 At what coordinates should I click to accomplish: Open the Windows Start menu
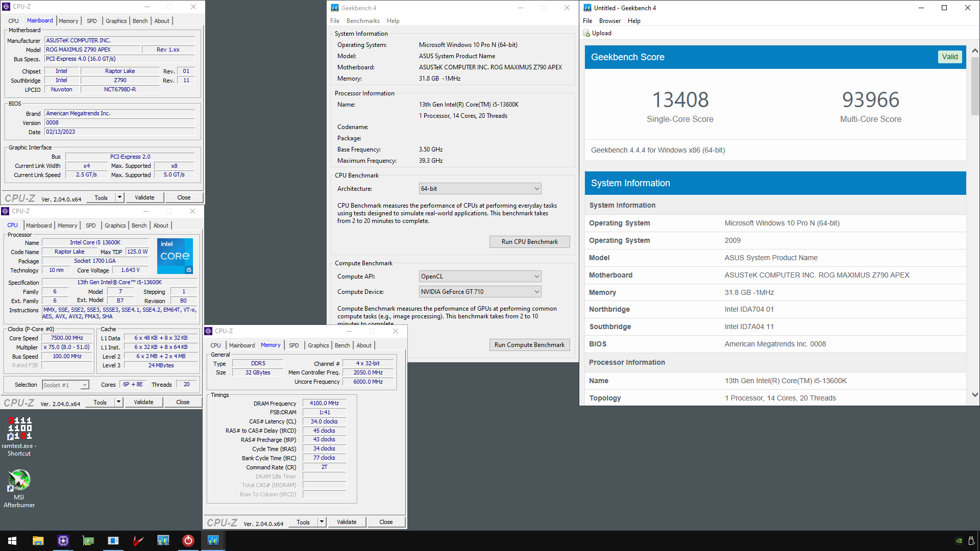pyautogui.click(x=12, y=541)
